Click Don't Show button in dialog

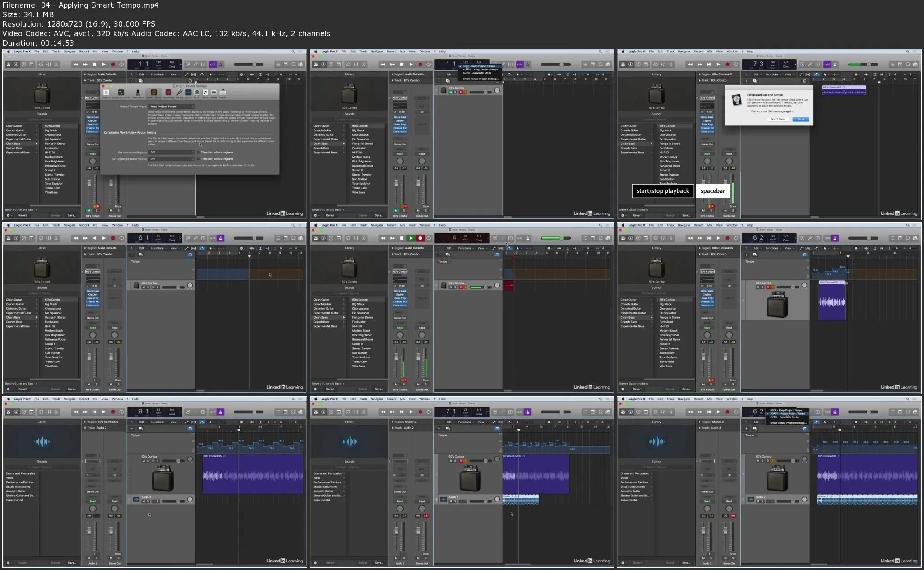[x=778, y=119]
